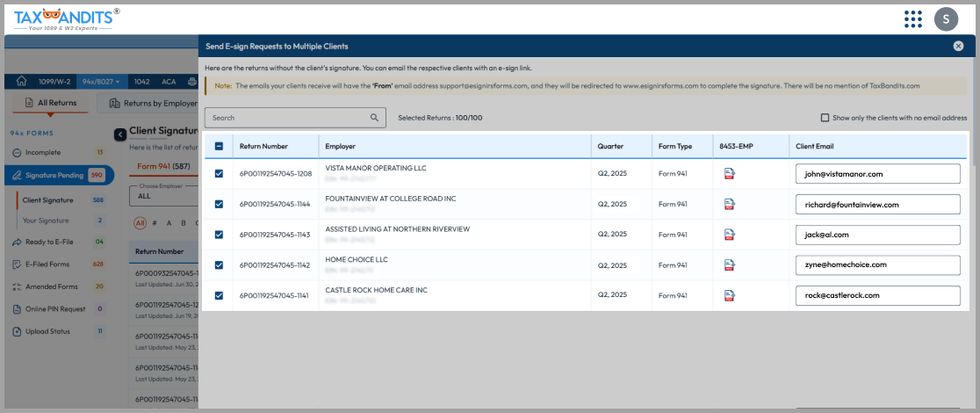Go to Home icon in navigation bar
Screen dimensions: 980x413
pyautogui.click(x=21, y=82)
